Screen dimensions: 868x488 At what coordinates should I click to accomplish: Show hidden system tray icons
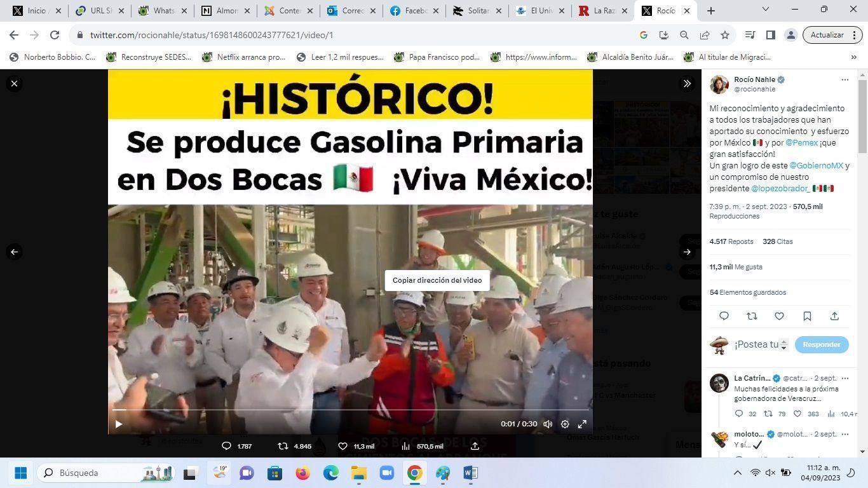[738, 473]
